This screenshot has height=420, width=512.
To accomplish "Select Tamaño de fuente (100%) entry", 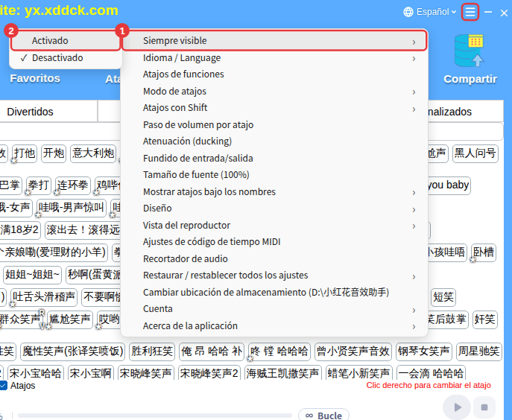I will (274, 175).
